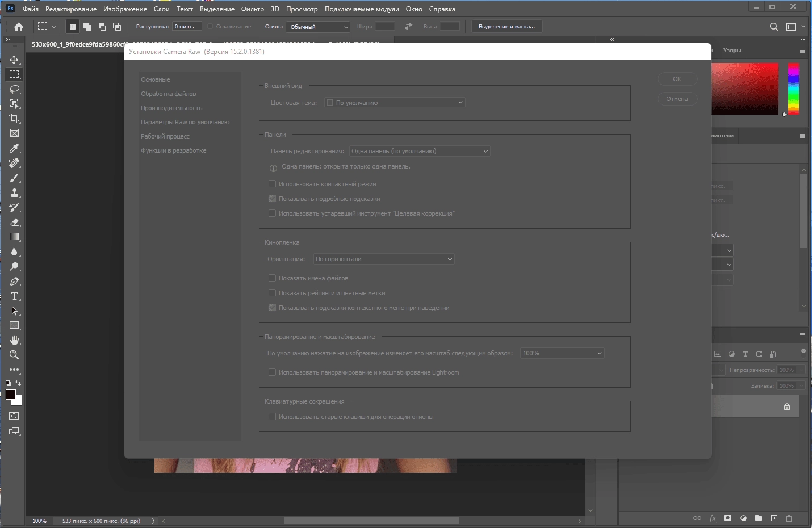Select the Zoom tool
The width and height of the screenshot is (812, 528).
click(14, 355)
